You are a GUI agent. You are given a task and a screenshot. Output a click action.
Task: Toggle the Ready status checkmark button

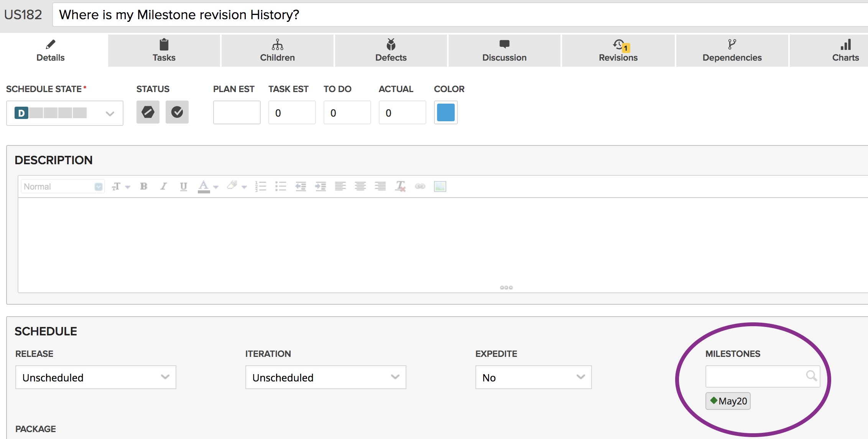[x=177, y=112]
